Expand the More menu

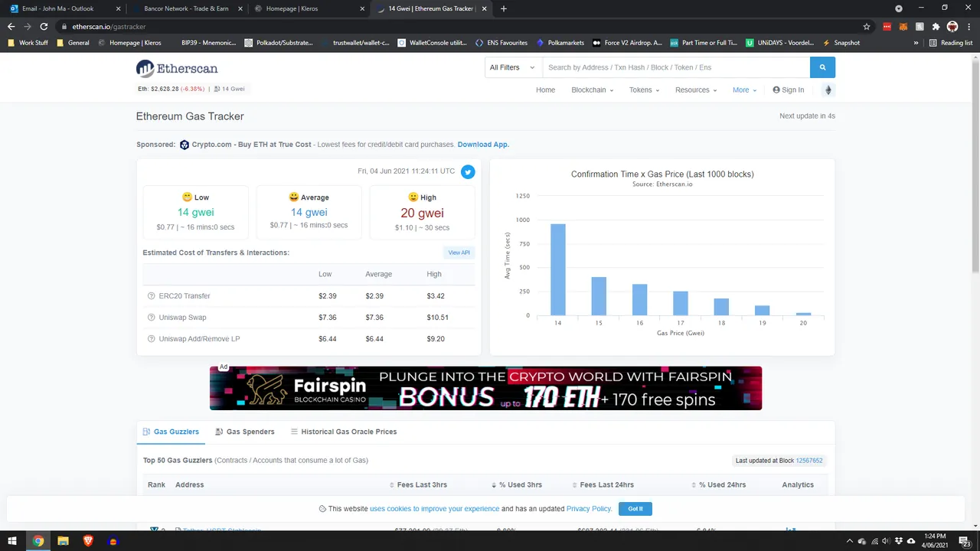744,90
